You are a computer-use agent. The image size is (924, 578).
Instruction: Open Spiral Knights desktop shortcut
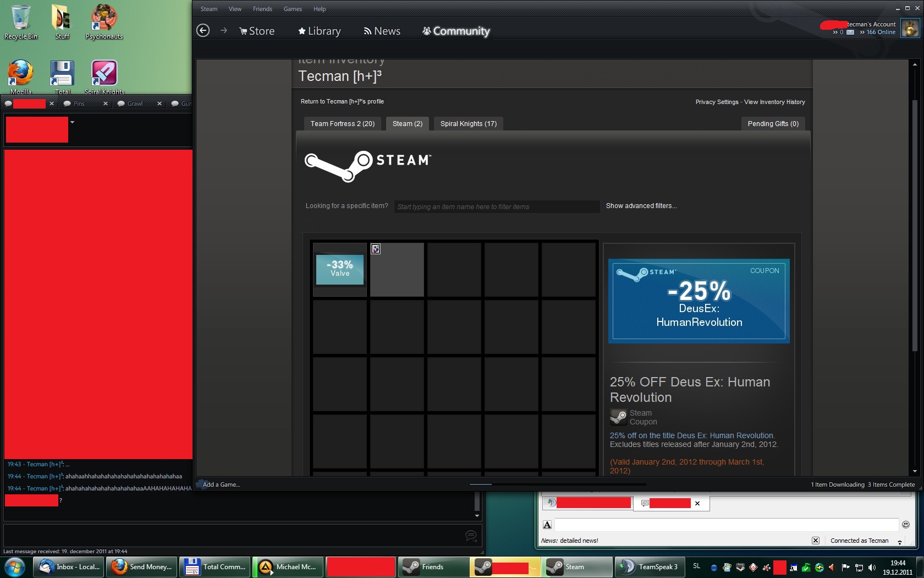point(104,77)
